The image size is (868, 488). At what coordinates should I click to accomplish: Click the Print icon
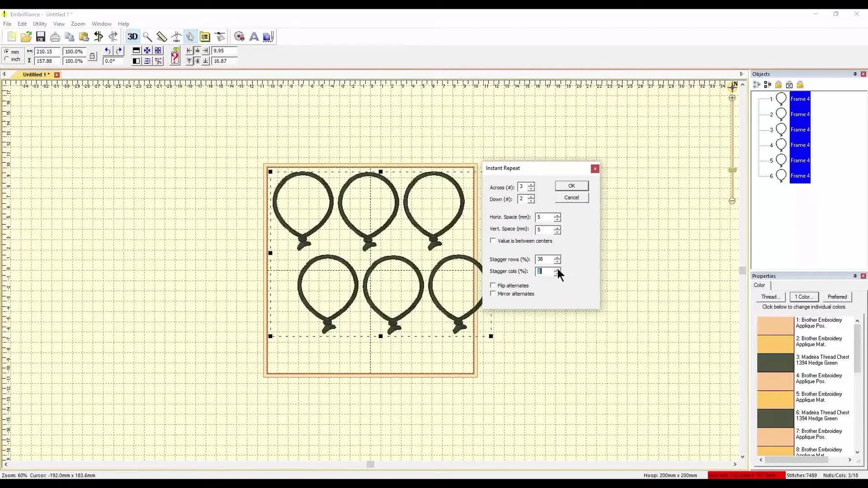coord(55,37)
